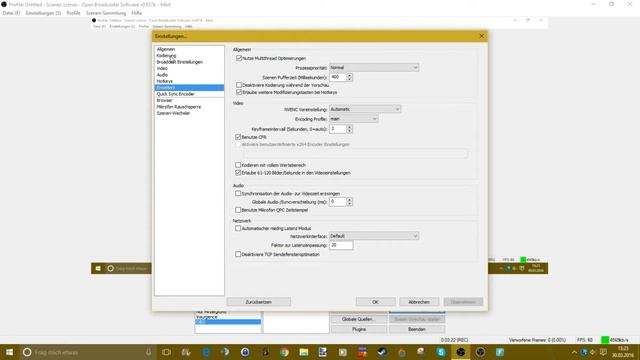Image resolution: width=640 pixels, height=360 pixels.
Task: Increase Szenen Pufferzeit with up arrow
Action: point(349,75)
